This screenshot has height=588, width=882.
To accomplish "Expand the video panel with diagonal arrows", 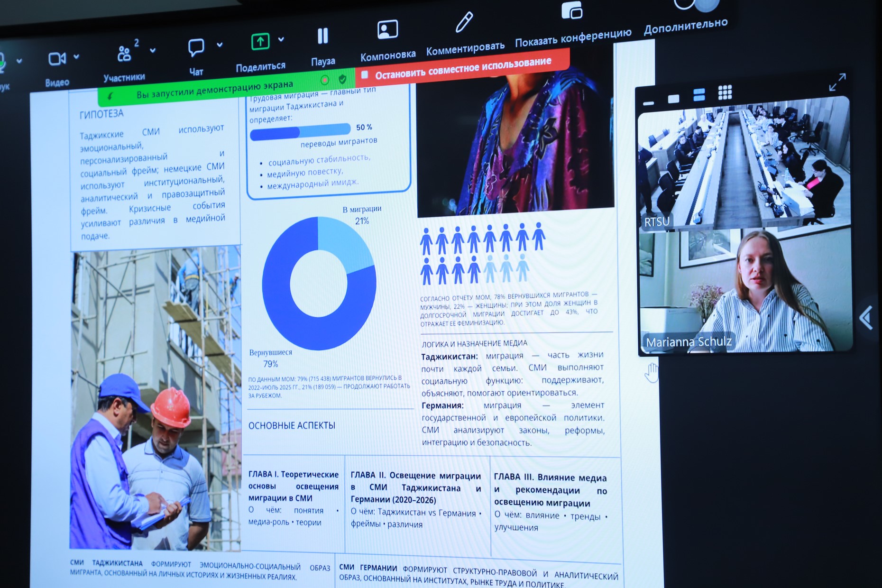I will click(x=837, y=82).
